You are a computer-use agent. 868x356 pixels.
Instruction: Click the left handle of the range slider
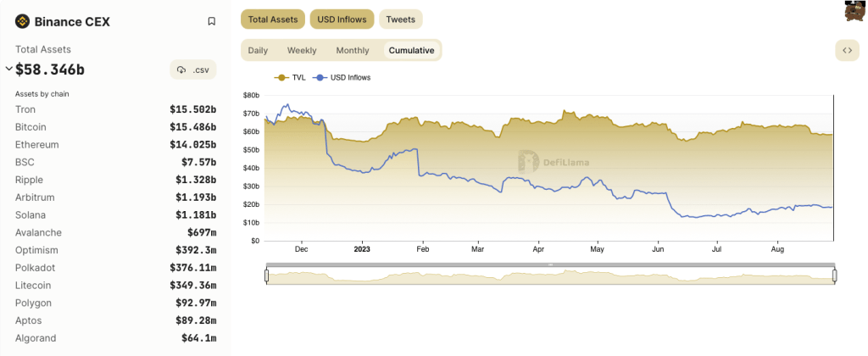point(266,275)
